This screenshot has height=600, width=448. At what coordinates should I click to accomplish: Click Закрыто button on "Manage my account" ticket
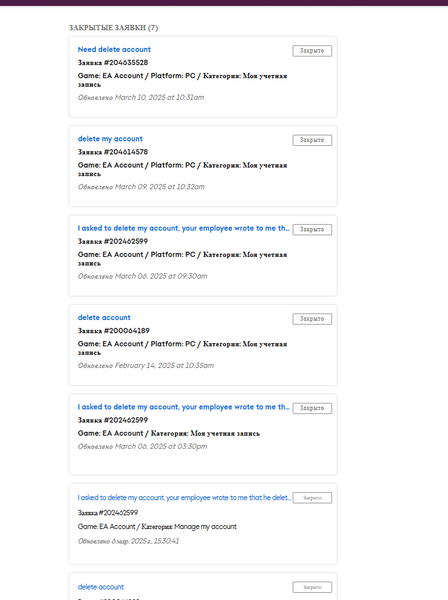[x=312, y=498]
